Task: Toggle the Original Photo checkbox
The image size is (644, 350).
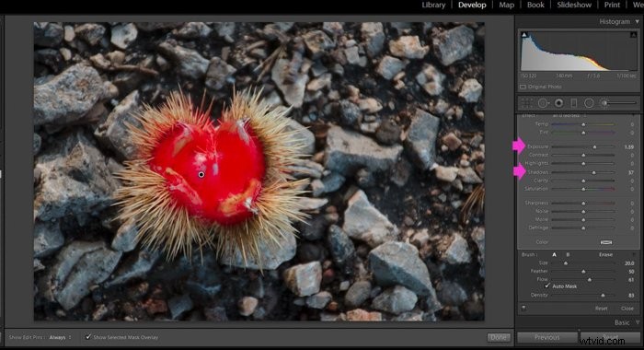Action: coord(523,87)
